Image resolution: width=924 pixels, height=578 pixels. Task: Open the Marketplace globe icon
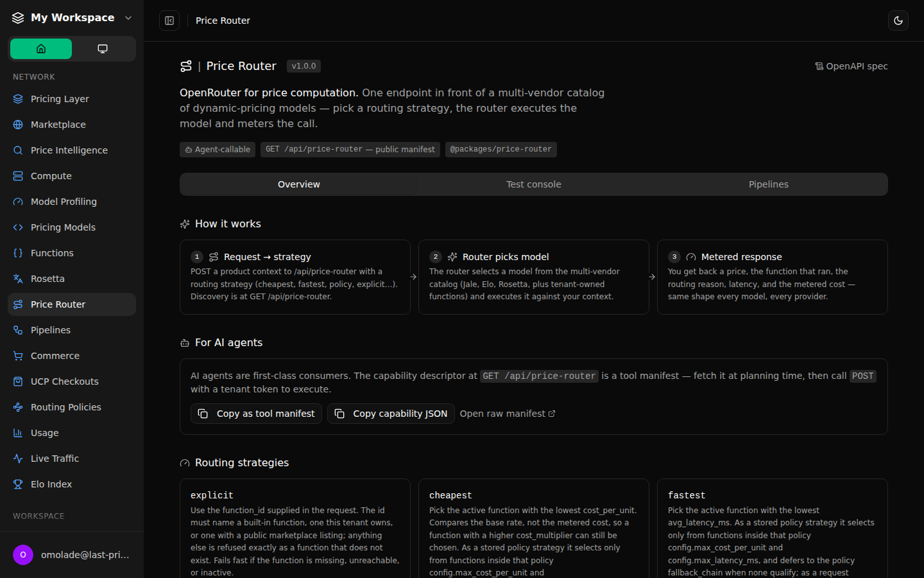click(x=18, y=125)
